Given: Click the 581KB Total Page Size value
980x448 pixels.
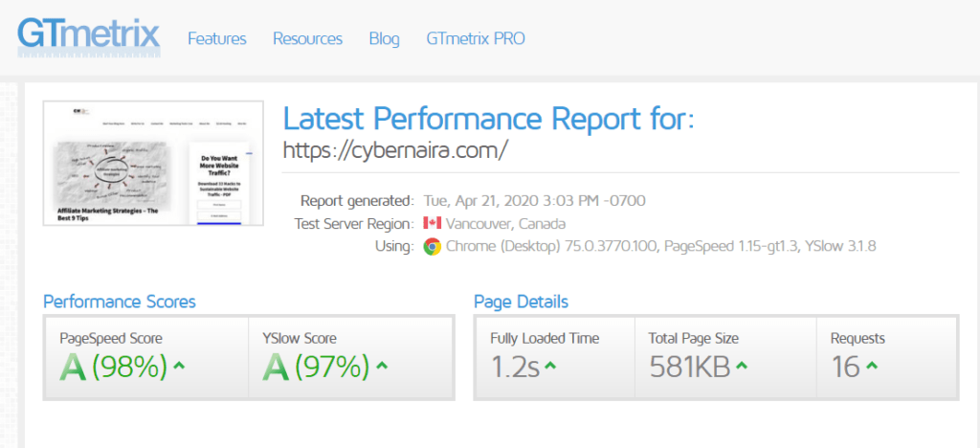Looking at the screenshot, I should [x=690, y=367].
